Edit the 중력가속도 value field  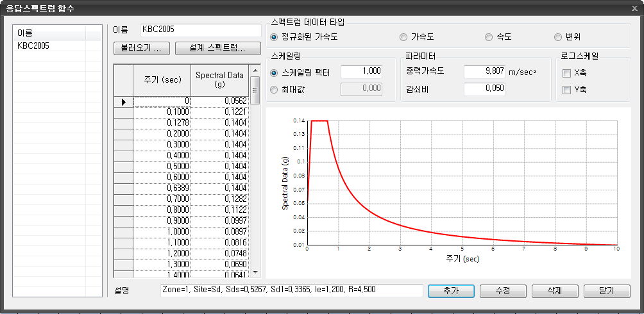[484, 72]
